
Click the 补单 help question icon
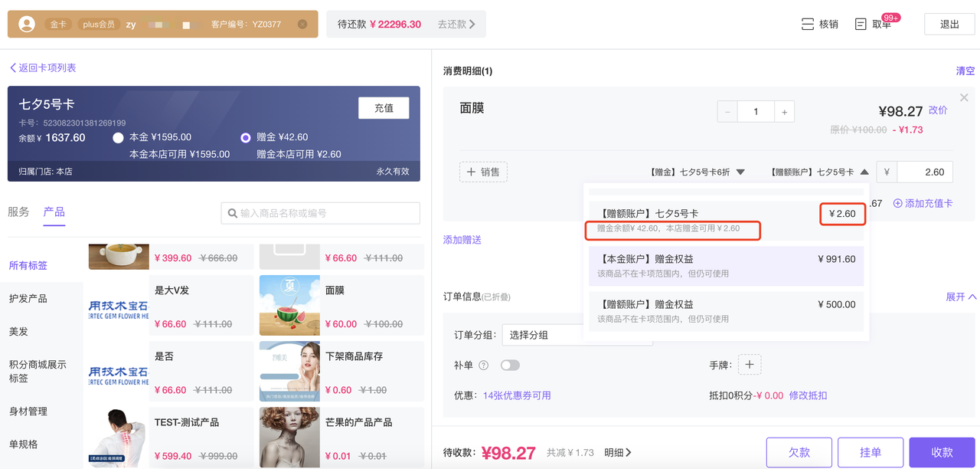point(483,366)
